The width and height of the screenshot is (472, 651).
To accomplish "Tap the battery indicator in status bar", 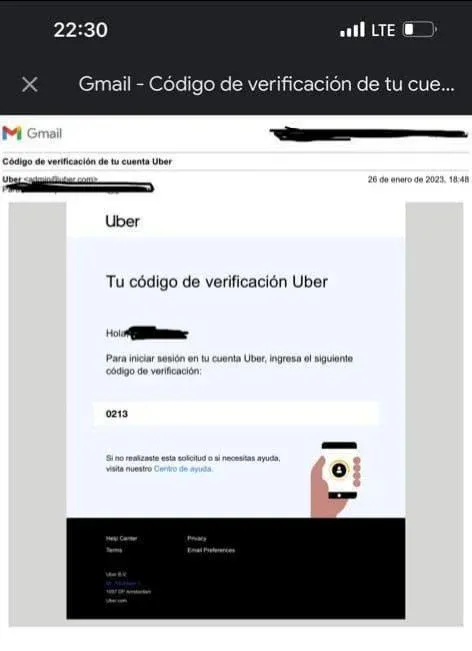I will (420, 30).
